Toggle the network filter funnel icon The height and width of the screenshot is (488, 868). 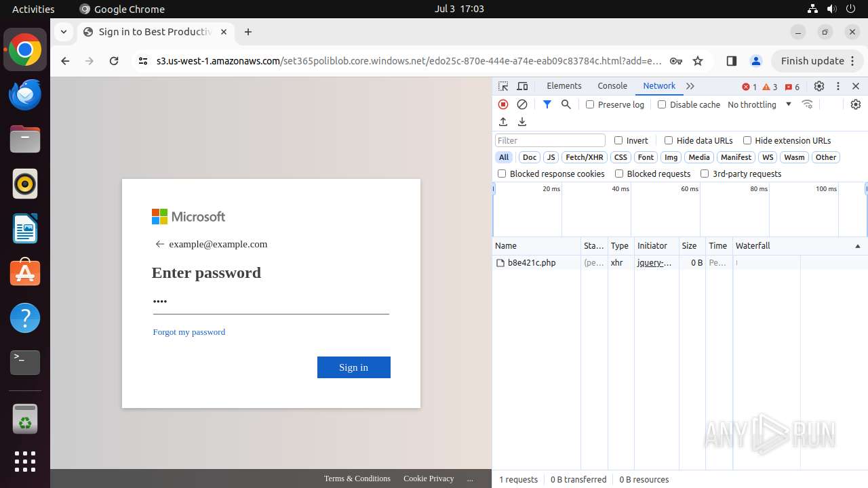(547, 104)
